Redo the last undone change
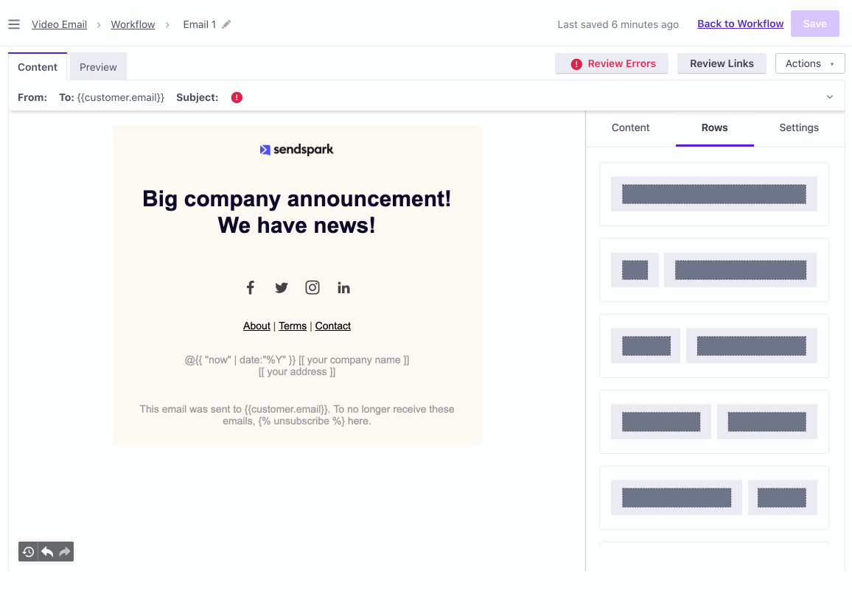Viewport: 852px width, 616px height. coord(65,552)
